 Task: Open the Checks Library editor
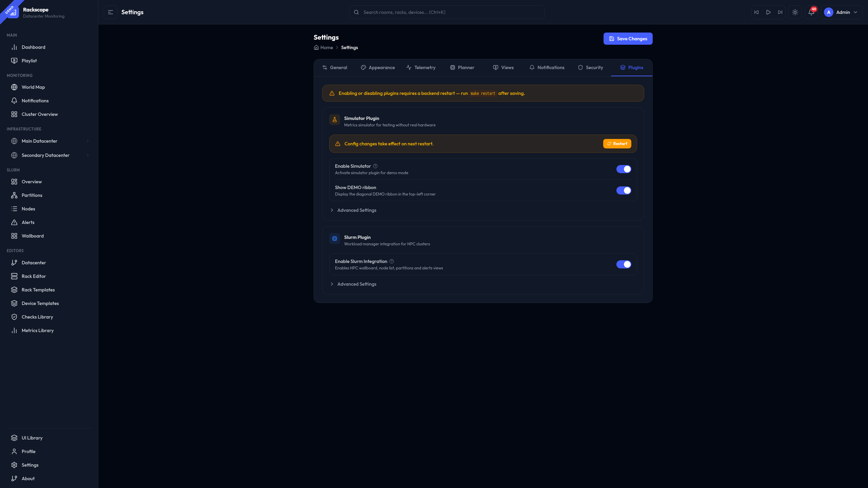point(37,317)
